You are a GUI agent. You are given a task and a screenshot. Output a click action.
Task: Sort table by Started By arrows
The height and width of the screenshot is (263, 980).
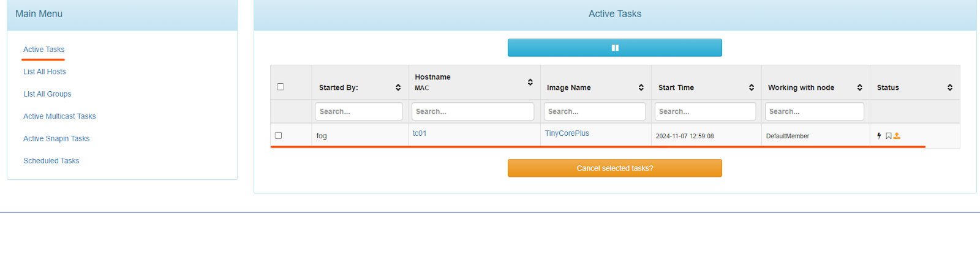398,87
